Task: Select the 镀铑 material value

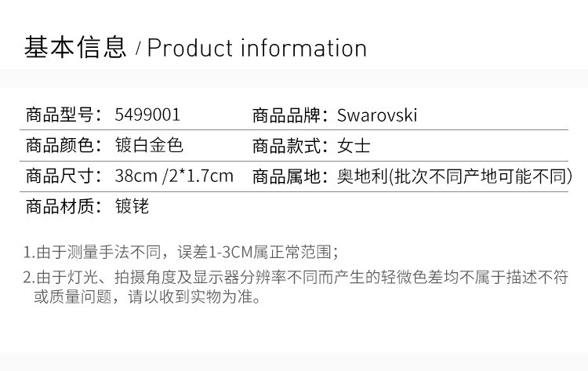Action: click(x=132, y=206)
